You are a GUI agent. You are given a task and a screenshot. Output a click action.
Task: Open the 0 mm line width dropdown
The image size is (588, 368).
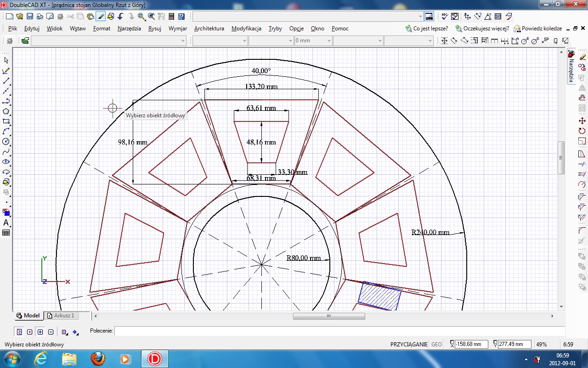329,41
